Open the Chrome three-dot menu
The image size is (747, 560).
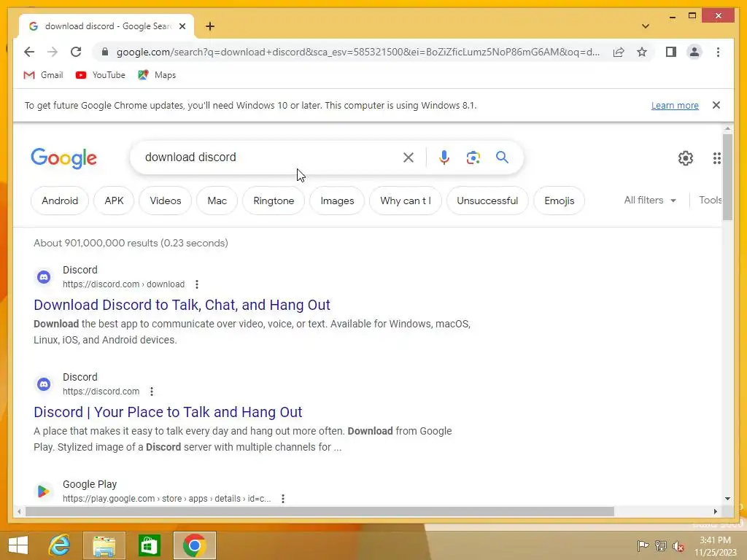coord(718,52)
